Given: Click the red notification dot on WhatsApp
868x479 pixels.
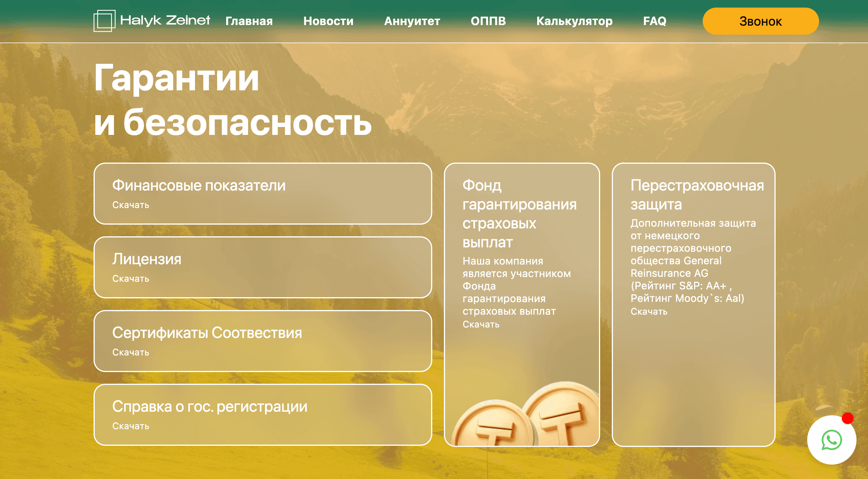Looking at the screenshot, I should pos(847,418).
